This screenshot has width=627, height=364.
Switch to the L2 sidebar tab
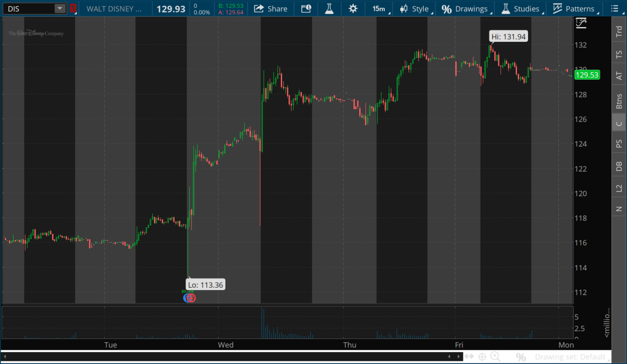click(619, 187)
